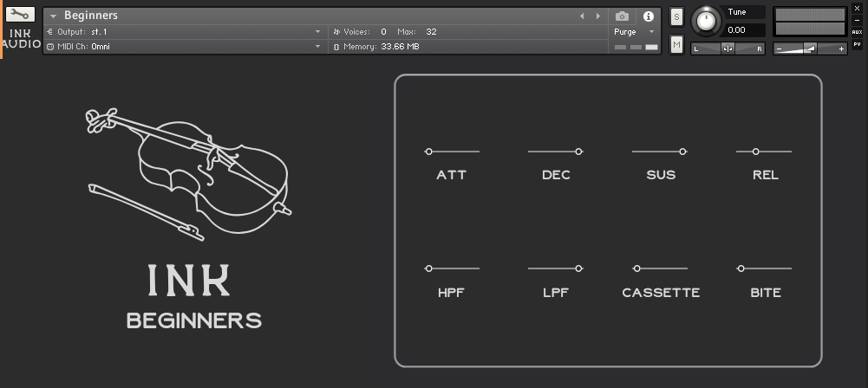Open the camera snapshot view

[x=622, y=16]
